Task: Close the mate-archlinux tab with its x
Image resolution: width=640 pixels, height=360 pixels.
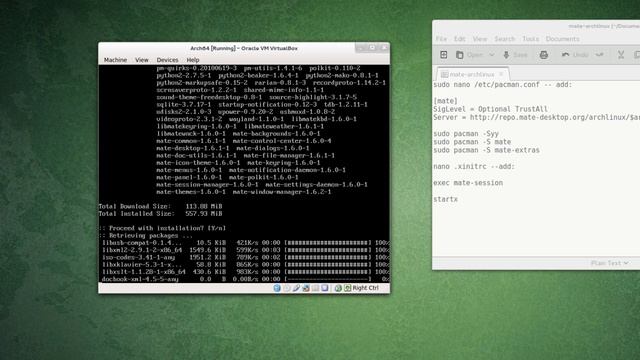Action: pos(501,74)
